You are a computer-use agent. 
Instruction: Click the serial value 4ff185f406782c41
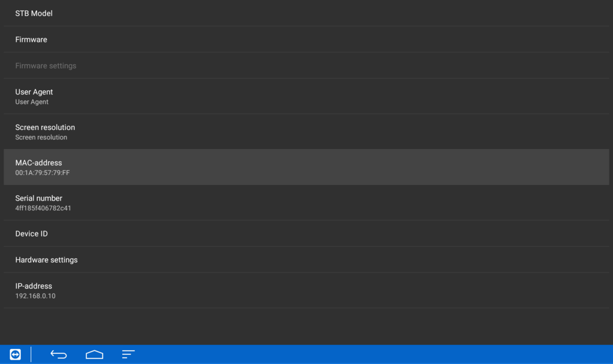43,208
